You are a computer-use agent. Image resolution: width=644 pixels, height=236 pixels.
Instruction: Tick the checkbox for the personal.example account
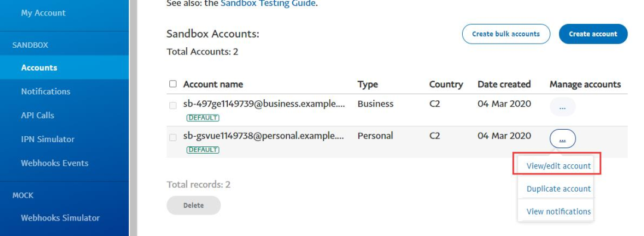coord(173,137)
